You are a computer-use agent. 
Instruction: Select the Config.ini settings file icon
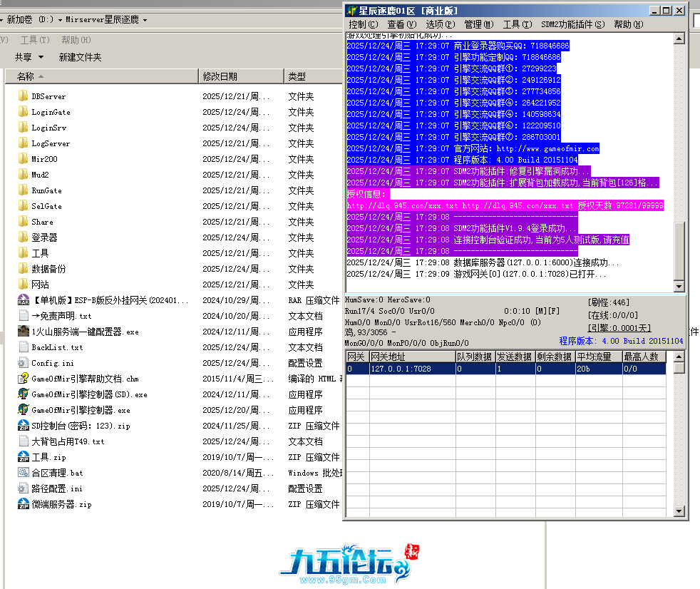tap(23, 363)
